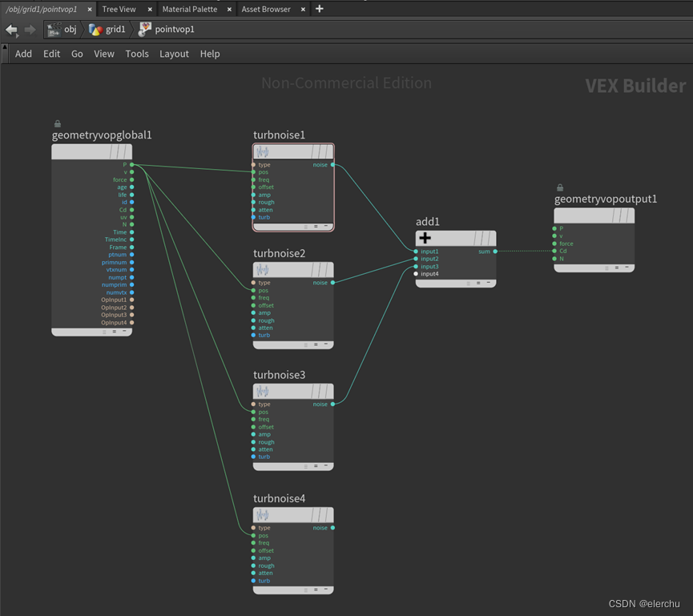
Task: Click the waveform icon on turbnoise3 node
Action: (x=262, y=391)
